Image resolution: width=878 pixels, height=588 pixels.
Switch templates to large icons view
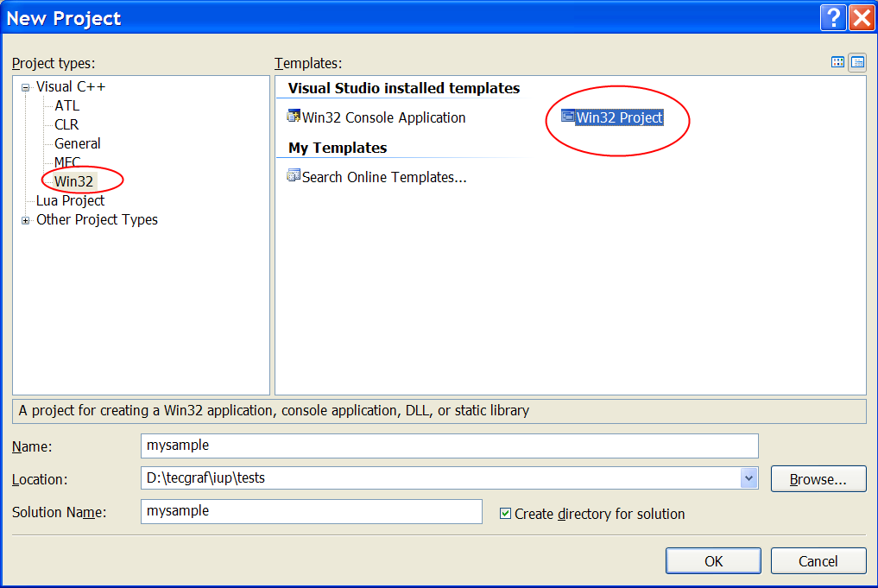pyautogui.click(x=837, y=62)
